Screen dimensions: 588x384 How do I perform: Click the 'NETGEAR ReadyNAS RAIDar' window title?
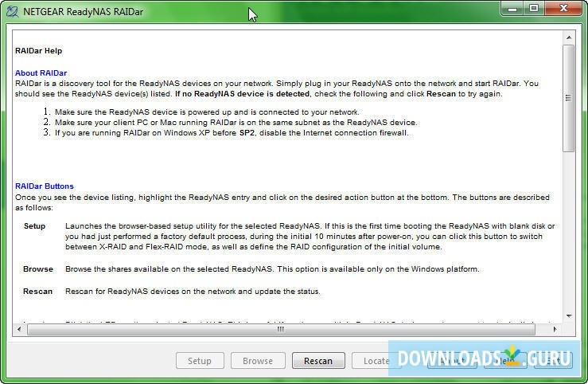pos(84,12)
